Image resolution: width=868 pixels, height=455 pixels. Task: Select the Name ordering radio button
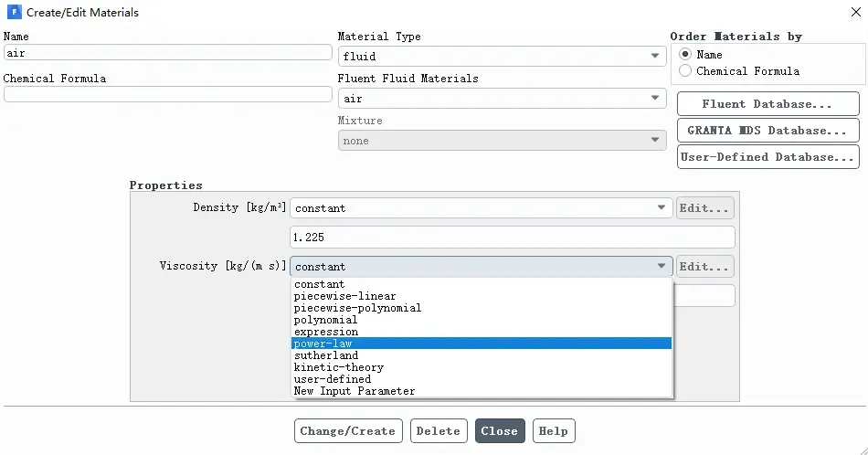click(685, 54)
